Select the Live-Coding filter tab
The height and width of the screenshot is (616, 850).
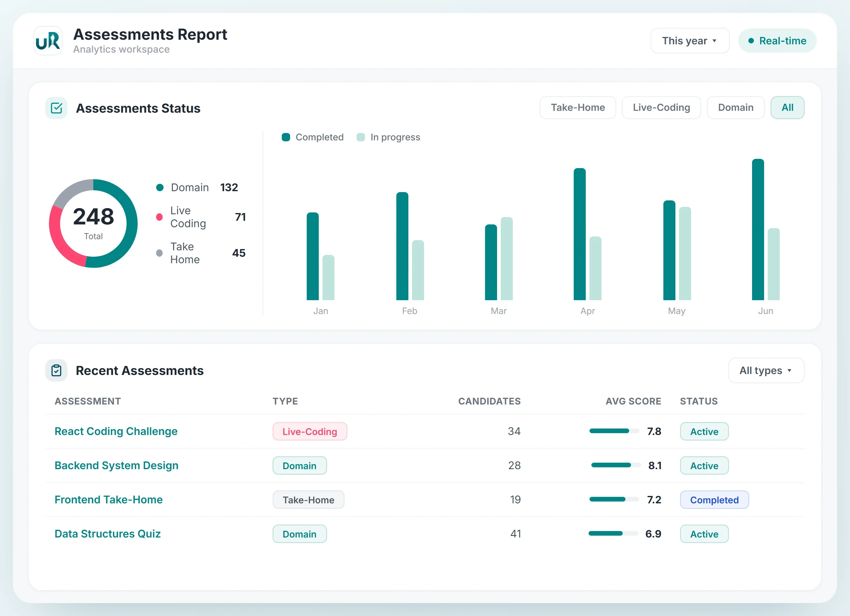(x=661, y=107)
